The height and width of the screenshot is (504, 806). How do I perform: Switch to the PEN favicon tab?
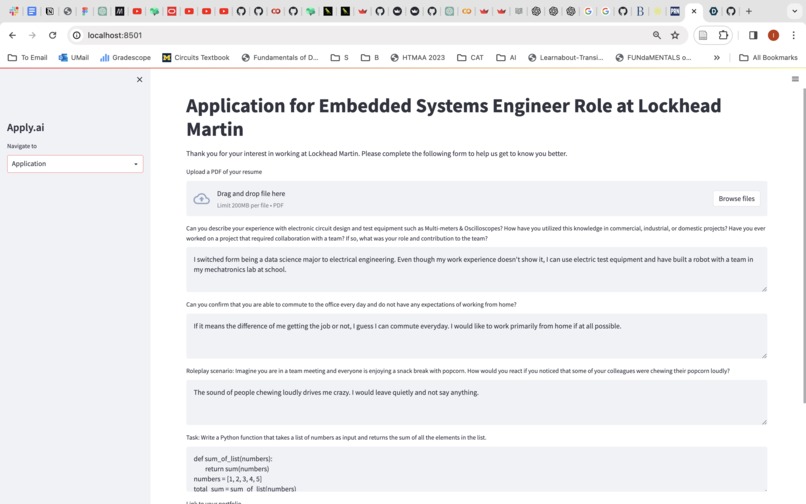675,11
